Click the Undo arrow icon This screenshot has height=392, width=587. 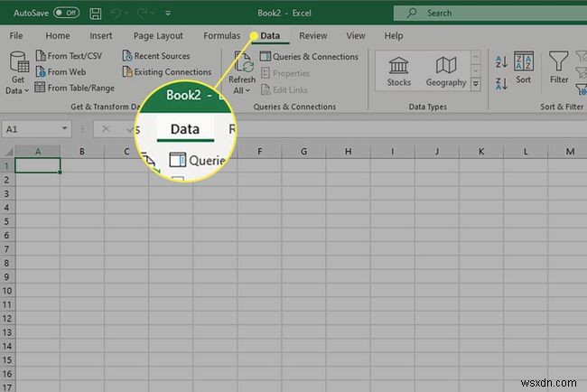116,14
